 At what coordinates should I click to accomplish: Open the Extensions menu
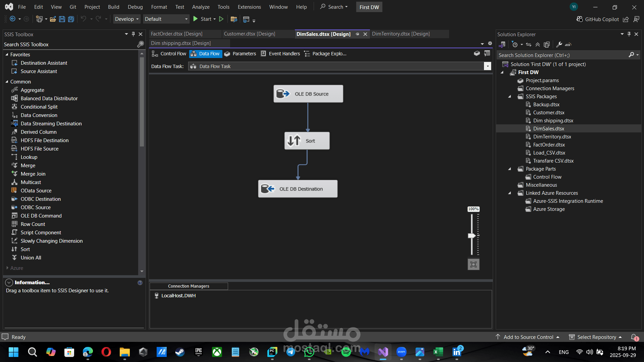[249, 7]
